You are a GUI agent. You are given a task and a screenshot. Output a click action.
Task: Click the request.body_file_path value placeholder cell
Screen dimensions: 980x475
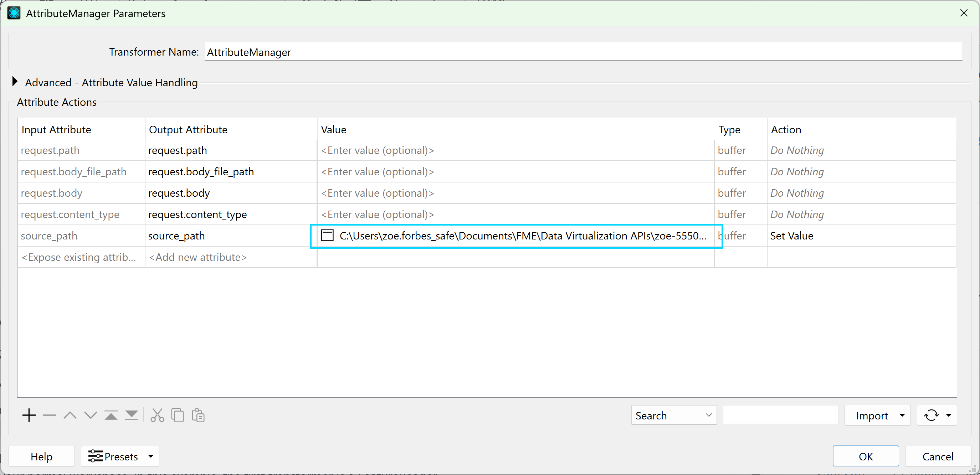515,171
